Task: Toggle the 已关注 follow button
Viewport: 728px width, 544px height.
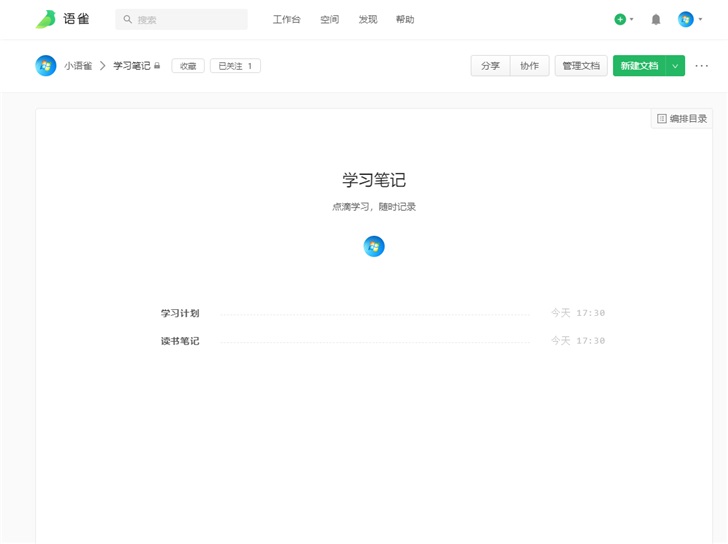Action: tap(235, 66)
